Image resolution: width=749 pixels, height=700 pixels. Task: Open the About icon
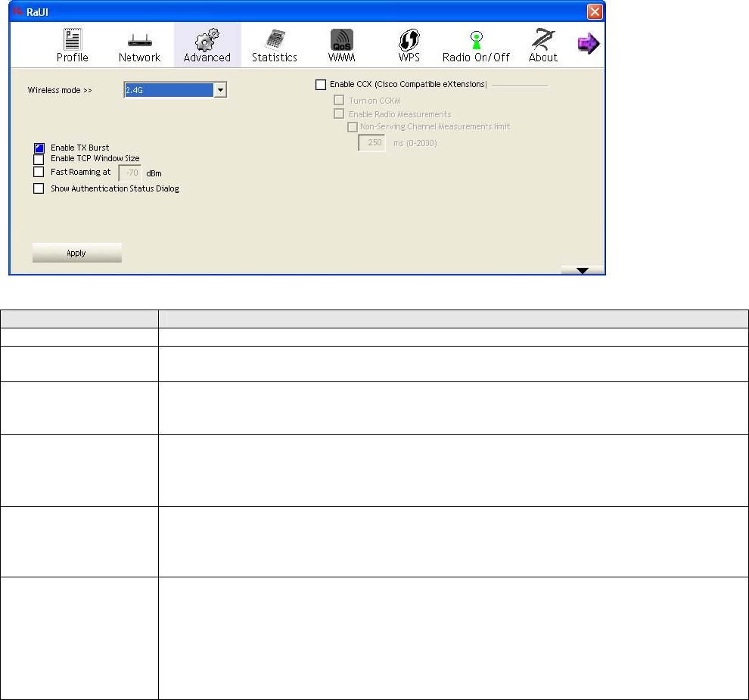pyautogui.click(x=542, y=39)
